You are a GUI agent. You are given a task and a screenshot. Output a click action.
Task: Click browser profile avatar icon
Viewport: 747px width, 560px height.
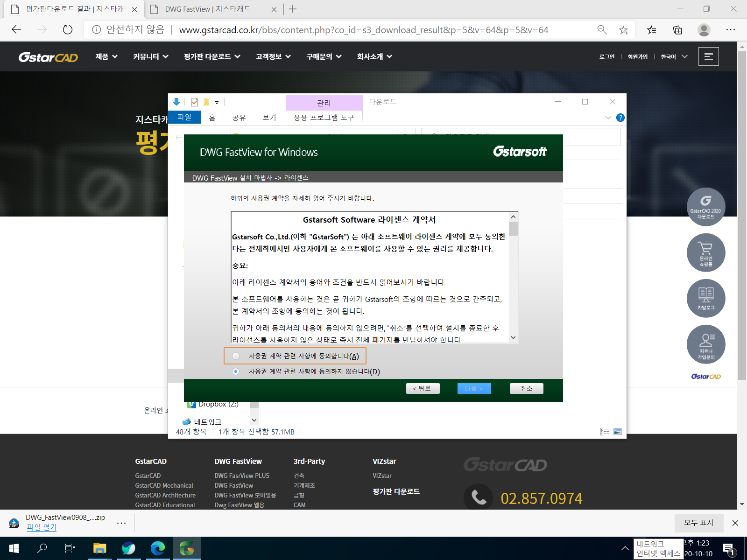coord(704,30)
